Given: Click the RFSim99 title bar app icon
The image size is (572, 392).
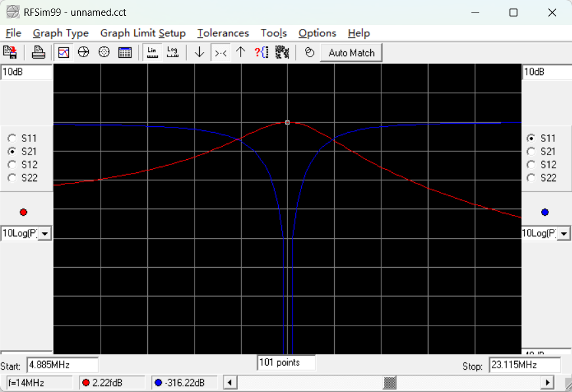Looking at the screenshot, I should tap(12, 12).
